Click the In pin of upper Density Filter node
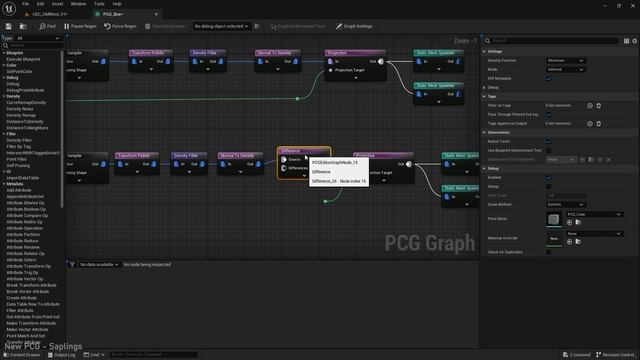This screenshot has height=360, width=640. (x=195, y=61)
